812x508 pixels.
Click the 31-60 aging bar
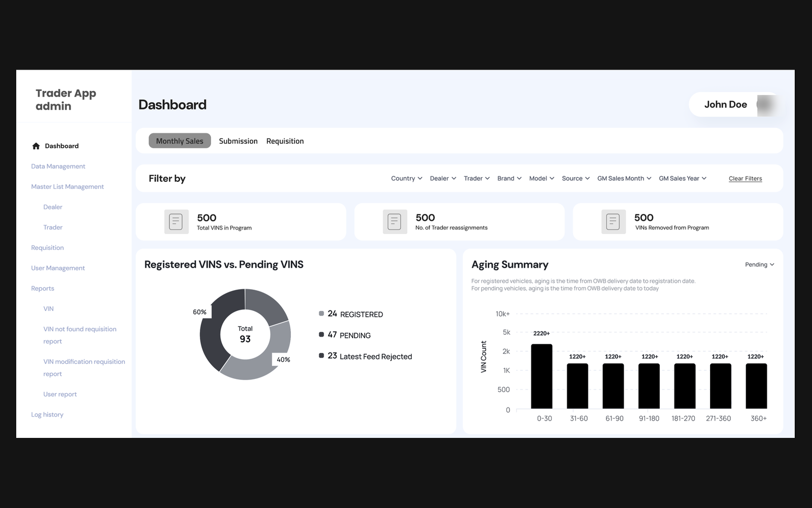click(578, 386)
